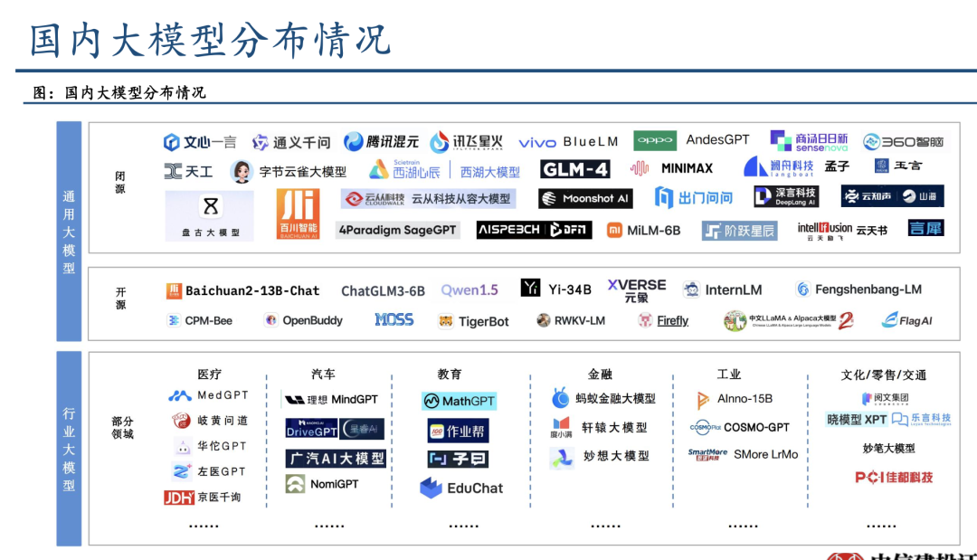Click the 医疗 column heading
This screenshot has height=560, width=977.
click(209, 374)
